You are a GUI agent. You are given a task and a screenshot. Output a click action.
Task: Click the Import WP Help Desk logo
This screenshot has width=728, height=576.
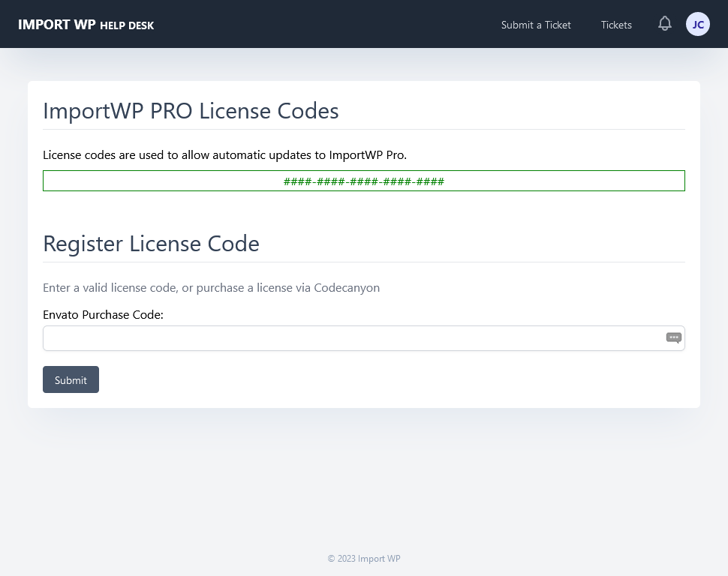(x=86, y=25)
